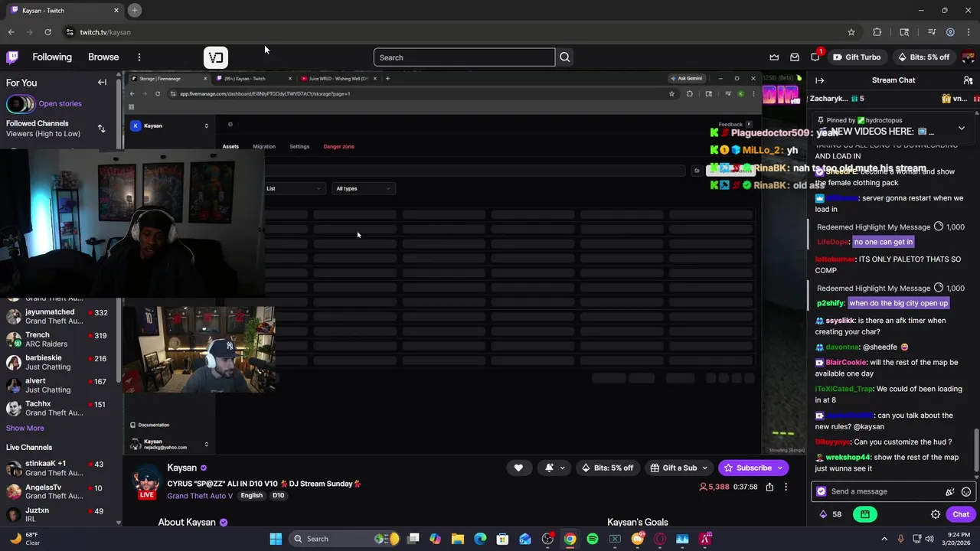Open the three-dot menu next to Browse
Image resolution: width=980 pixels, height=551 pixels.
pyautogui.click(x=139, y=57)
